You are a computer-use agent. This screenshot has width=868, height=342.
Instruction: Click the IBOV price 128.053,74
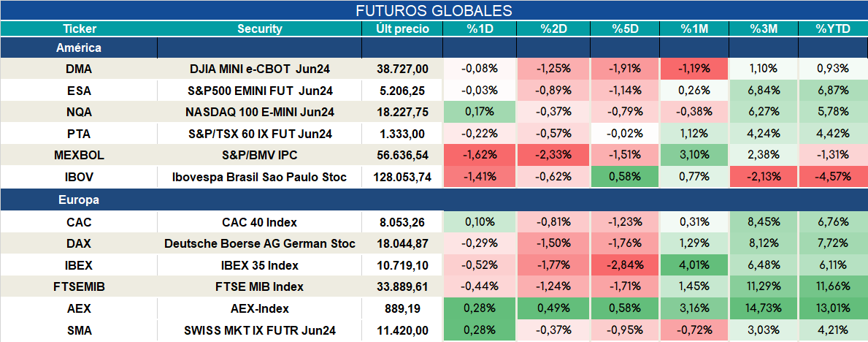(402, 178)
